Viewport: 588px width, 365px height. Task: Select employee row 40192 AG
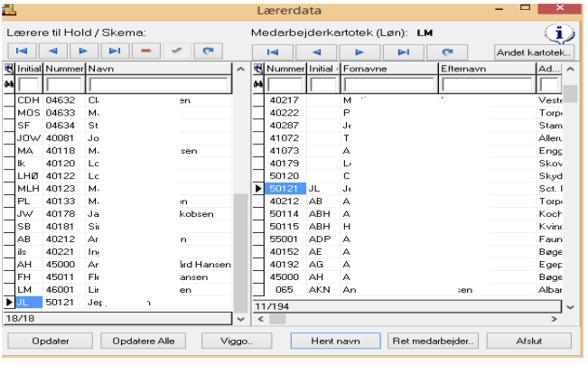point(407,265)
